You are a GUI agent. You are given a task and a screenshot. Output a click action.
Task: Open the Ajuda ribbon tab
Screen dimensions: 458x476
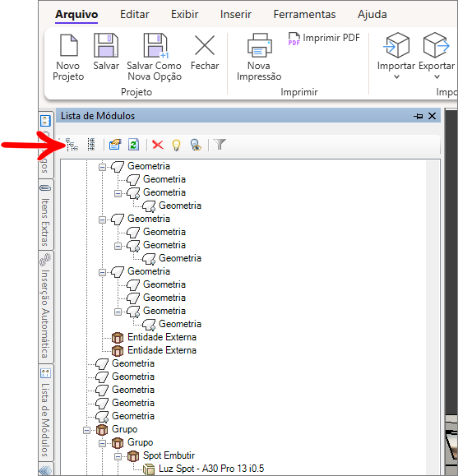(x=372, y=14)
